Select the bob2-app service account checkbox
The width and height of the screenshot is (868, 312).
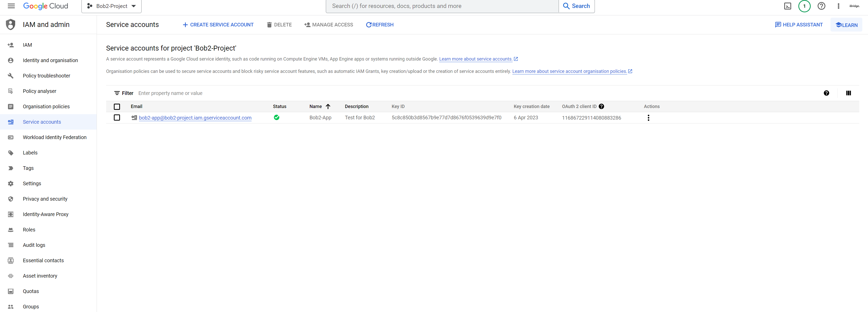[x=117, y=118]
